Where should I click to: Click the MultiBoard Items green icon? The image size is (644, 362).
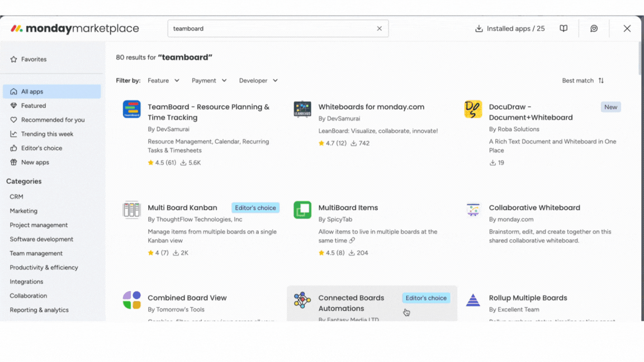coord(302,209)
